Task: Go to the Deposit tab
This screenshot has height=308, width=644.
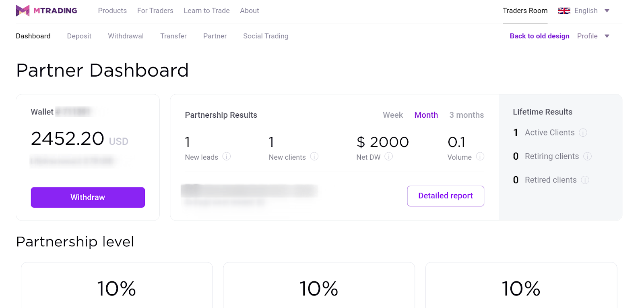Action: [x=79, y=36]
